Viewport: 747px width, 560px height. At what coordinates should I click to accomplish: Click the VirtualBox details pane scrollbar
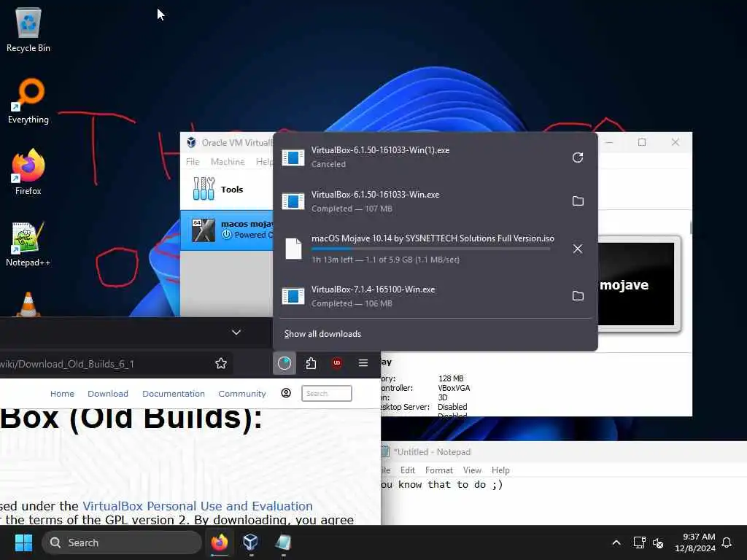(690, 227)
